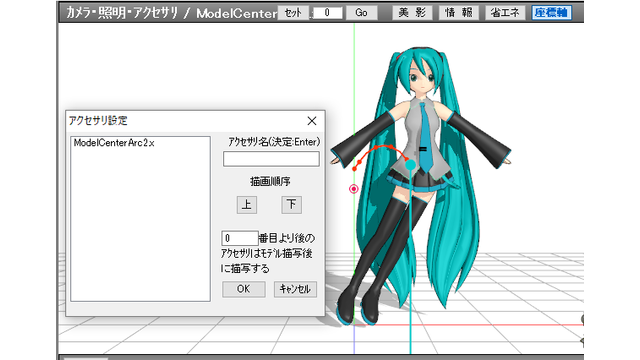Select ModelCenterArc2.x in the accessory list
This screenshot has width=640, height=360.
114,143
